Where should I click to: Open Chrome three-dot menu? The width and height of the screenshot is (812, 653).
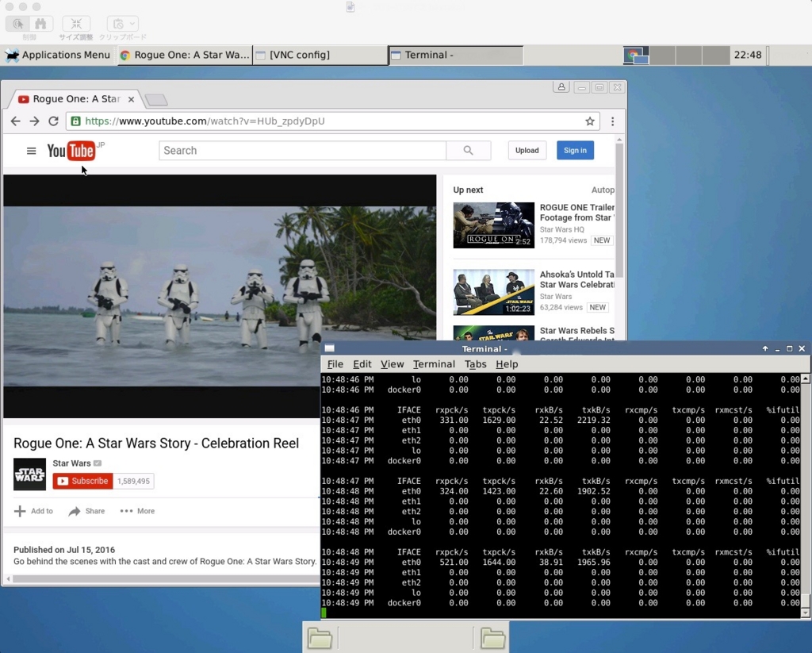[613, 121]
